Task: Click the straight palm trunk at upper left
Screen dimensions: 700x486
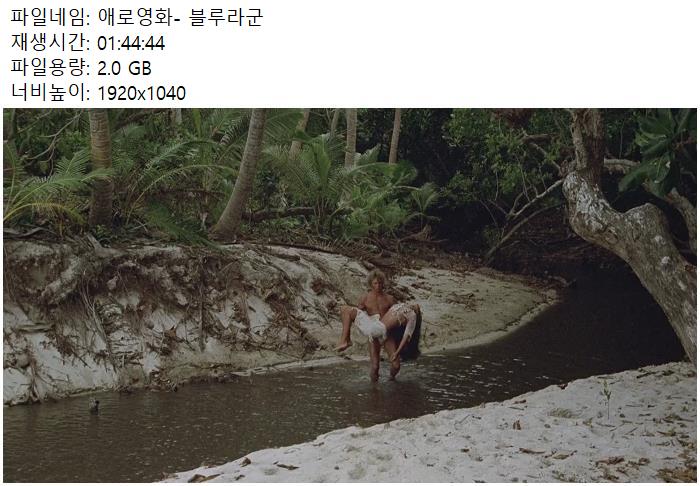Action: [101, 165]
